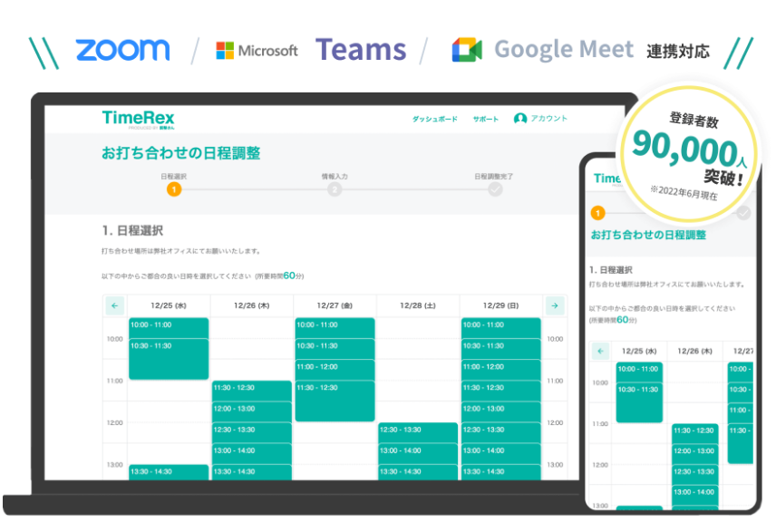Screen dimensions: 776x532
Task: Click お打ち合わせの日程調整 heading on phone
Action: click(x=648, y=235)
